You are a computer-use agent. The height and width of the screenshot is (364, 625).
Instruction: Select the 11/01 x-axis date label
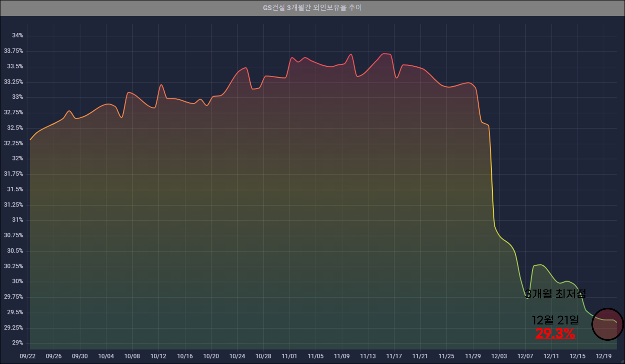click(x=289, y=356)
